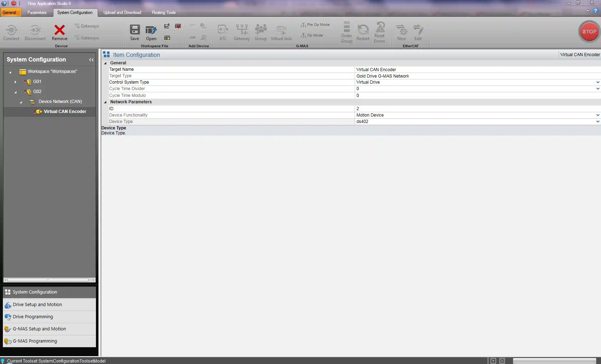Collapse the General properties section
The image size is (601, 364).
[x=105, y=63]
